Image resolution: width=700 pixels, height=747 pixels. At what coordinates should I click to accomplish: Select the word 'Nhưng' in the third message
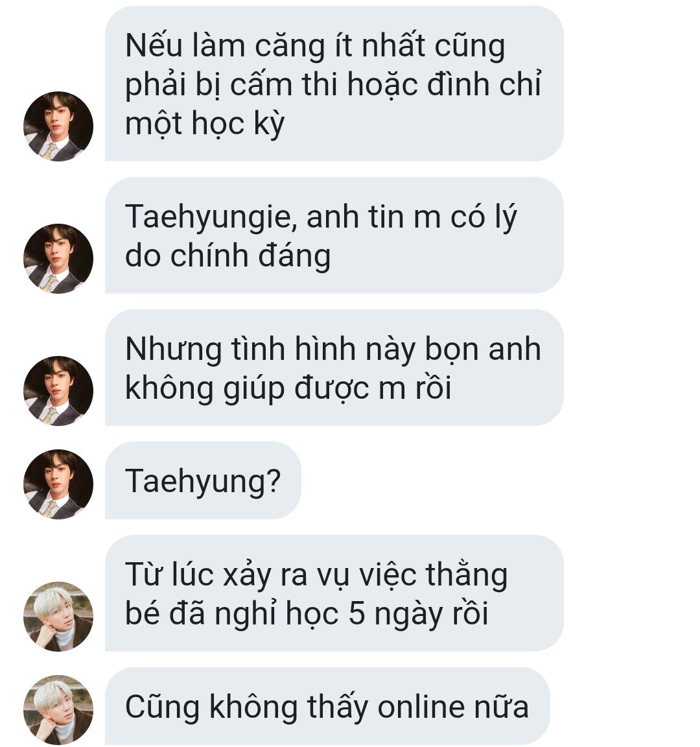[173, 350]
